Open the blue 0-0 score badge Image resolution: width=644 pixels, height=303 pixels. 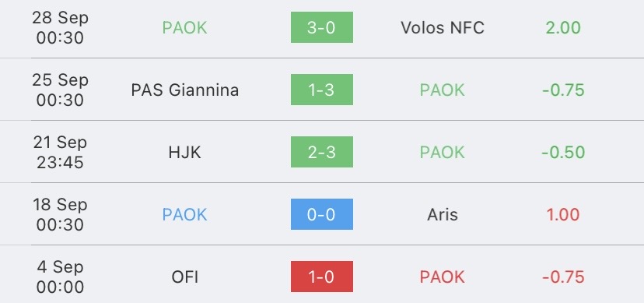pos(321,214)
